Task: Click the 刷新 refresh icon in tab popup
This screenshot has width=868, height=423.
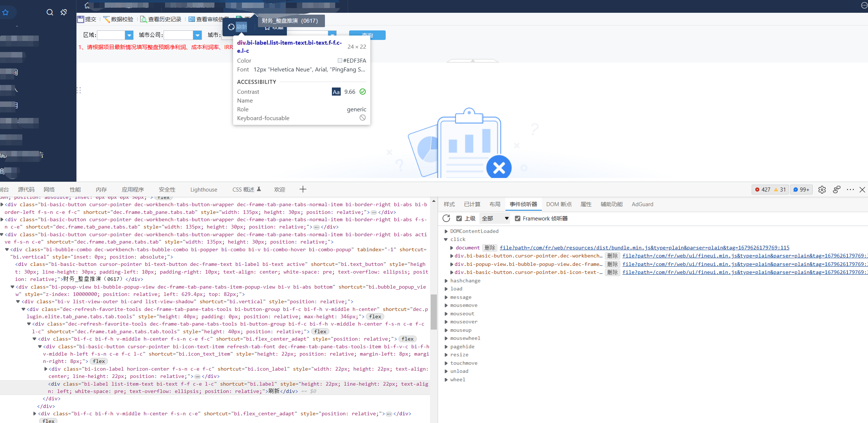Action: click(x=231, y=27)
